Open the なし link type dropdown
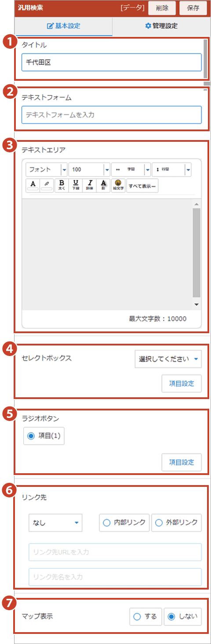Screen dimensions: 211x644 [55, 523]
